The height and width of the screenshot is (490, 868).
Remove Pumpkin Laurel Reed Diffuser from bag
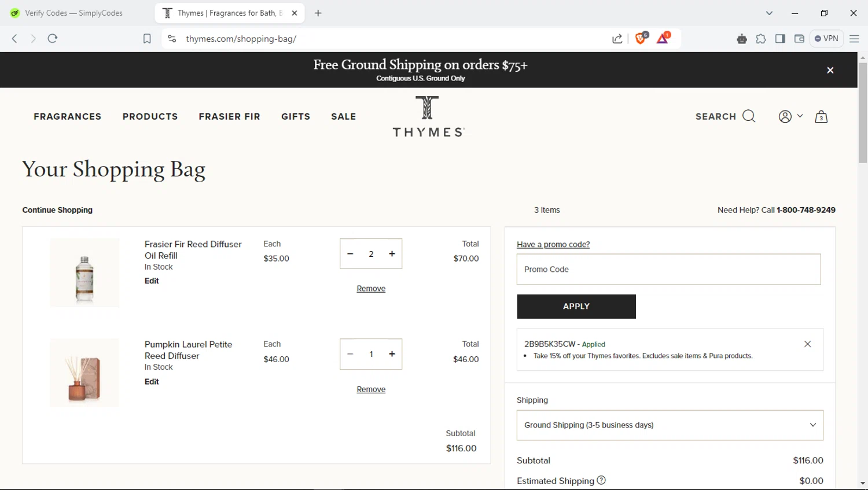[x=371, y=389]
